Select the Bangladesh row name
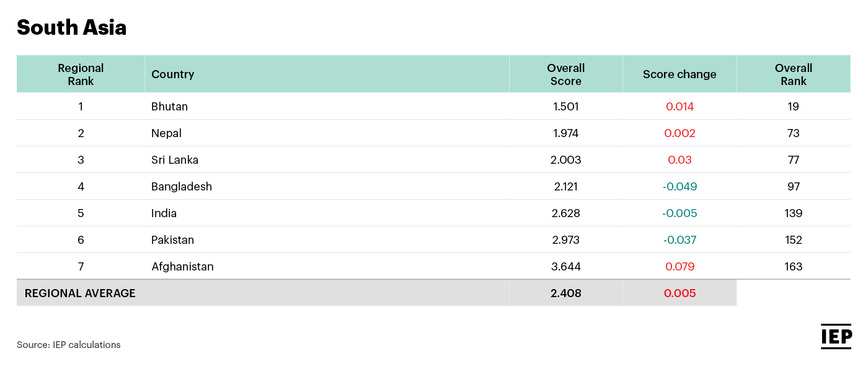 [182, 187]
